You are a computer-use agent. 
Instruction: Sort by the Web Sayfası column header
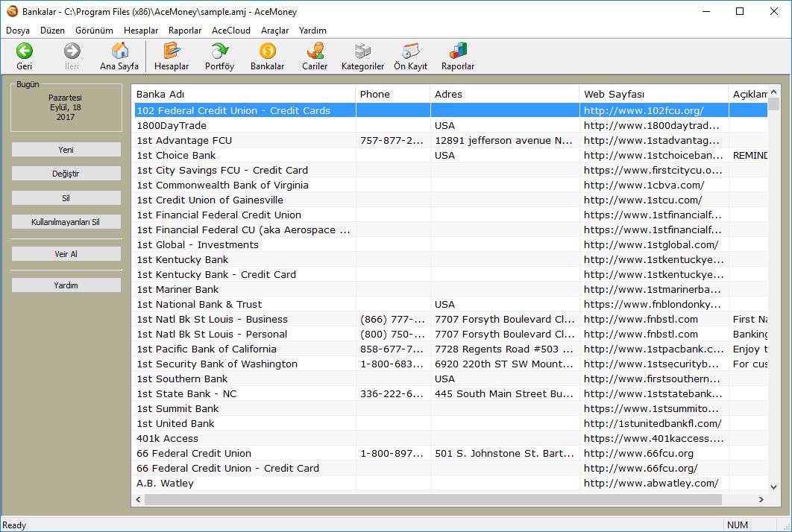click(654, 94)
